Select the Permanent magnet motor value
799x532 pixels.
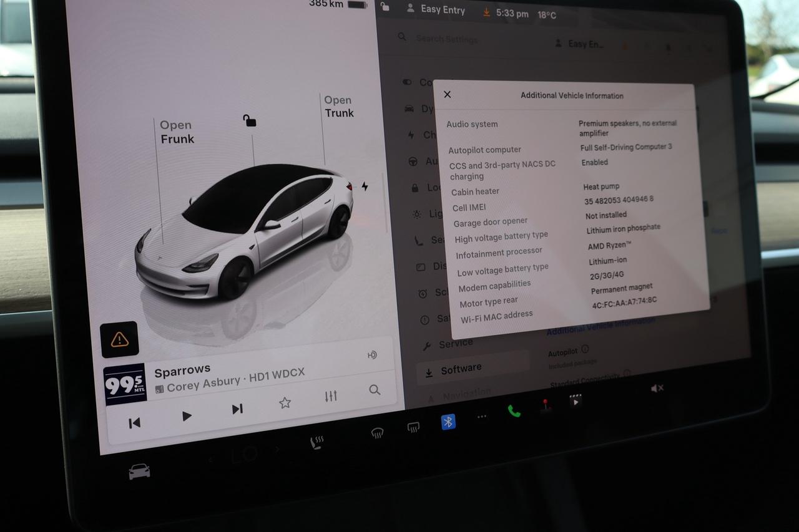[622, 289]
